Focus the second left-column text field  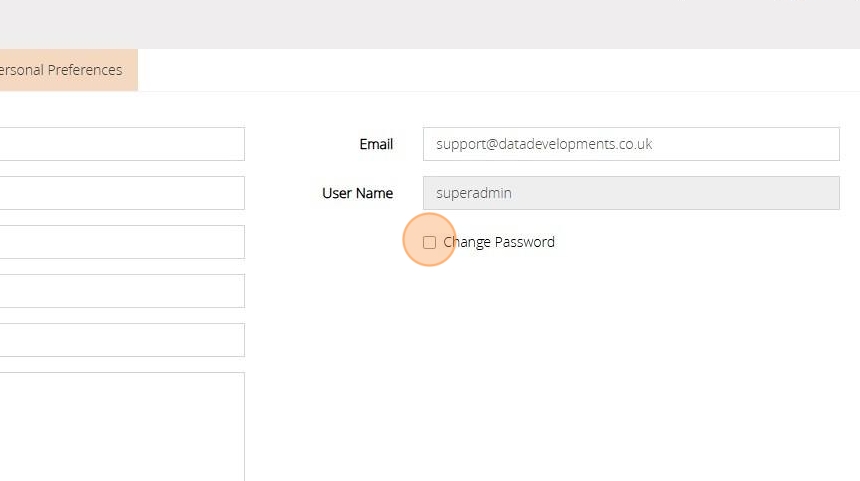tap(120, 193)
